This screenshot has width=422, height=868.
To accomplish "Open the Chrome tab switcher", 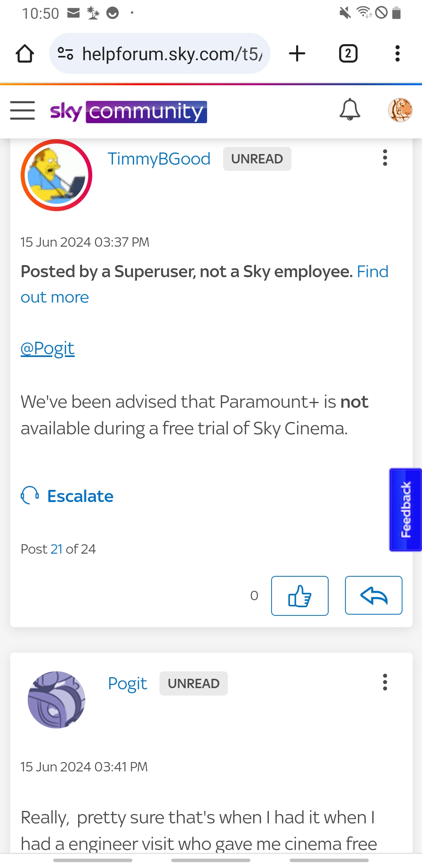I will tap(347, 53).
